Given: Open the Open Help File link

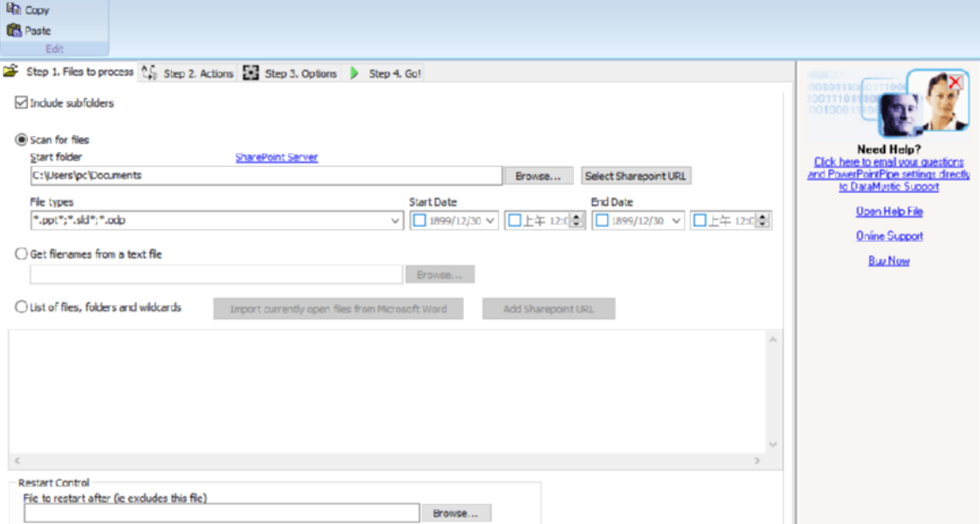Looking at the screenshot, I should 889,211.
